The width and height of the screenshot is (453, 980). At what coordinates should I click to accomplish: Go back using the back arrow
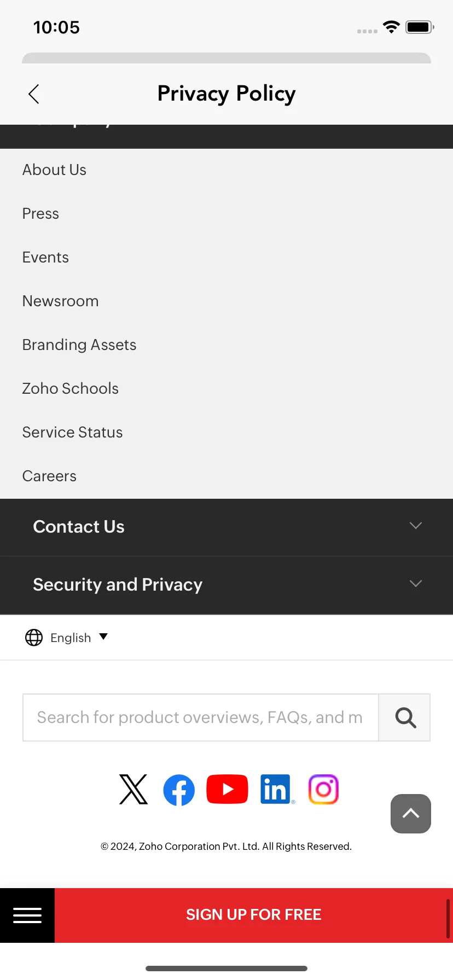click(x=34, y=94)
